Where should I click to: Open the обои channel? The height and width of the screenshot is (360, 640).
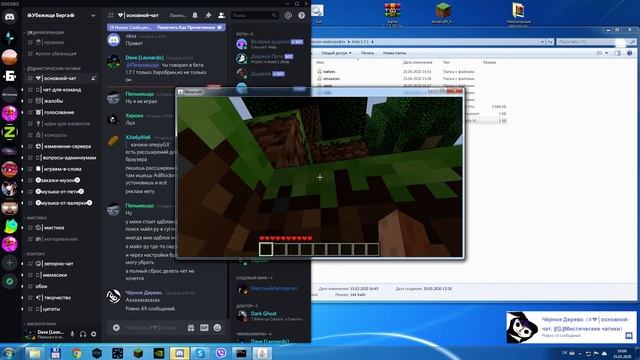61,287
